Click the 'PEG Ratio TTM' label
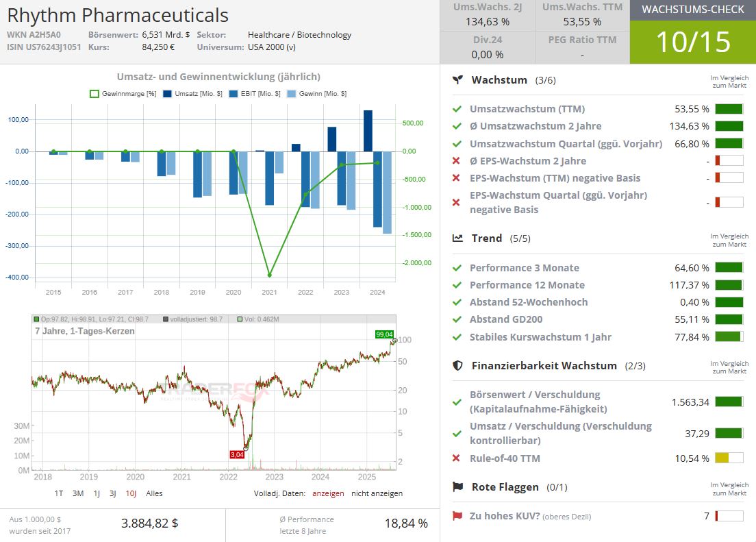 (x=583, y=40)
